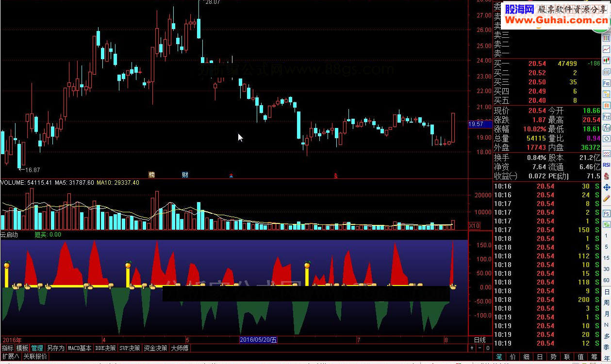This screenshot has height=364, width=611.
Task: Open the wavy indicator lines icon
Action: tap(606, 153)
